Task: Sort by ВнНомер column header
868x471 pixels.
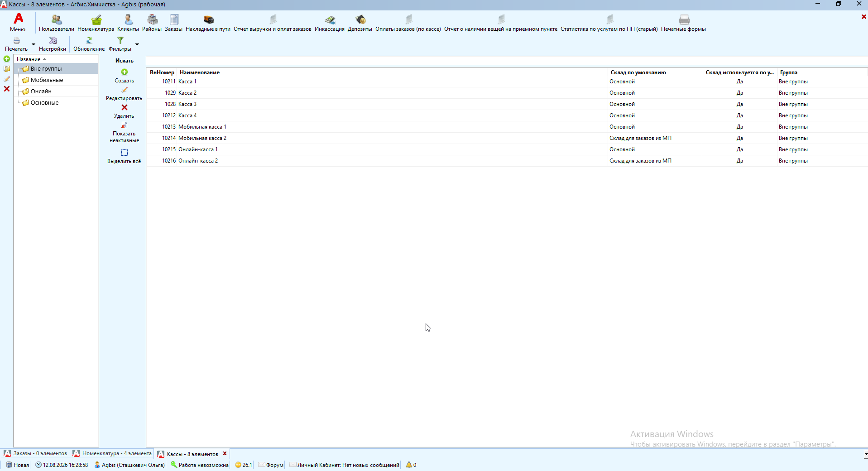Action: [162, 72]
